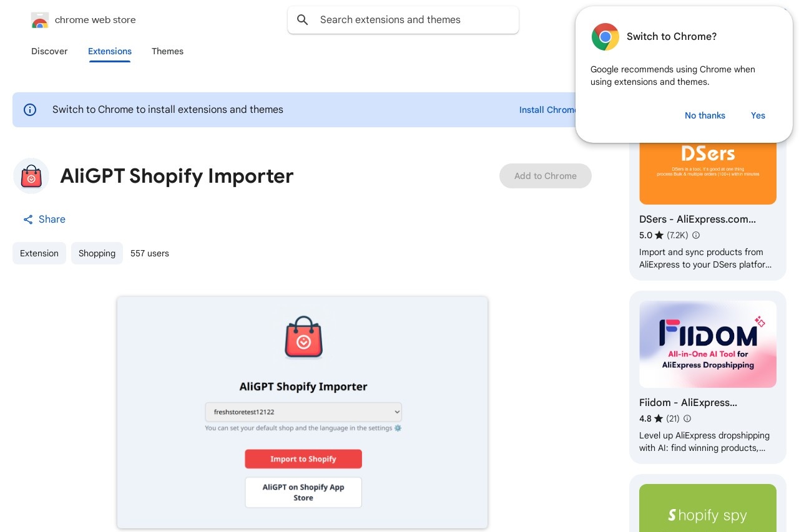Click the settings gear in the preview screenshot
This screenshot has width=799, height=532.
398,428
